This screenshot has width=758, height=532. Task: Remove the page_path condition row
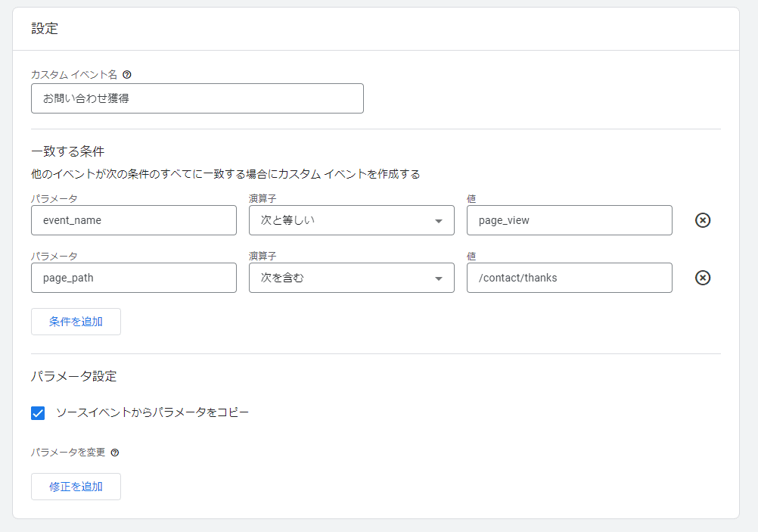coord(703,278)
